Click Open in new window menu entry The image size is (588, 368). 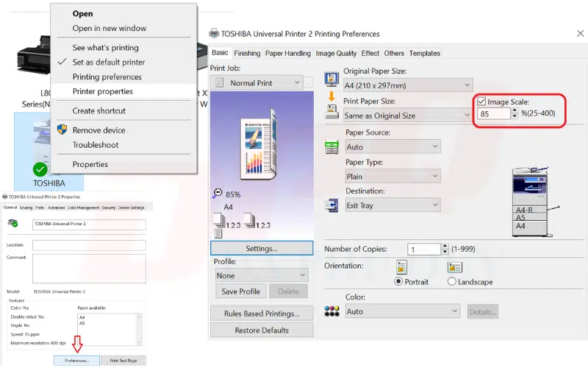(123, 28)
